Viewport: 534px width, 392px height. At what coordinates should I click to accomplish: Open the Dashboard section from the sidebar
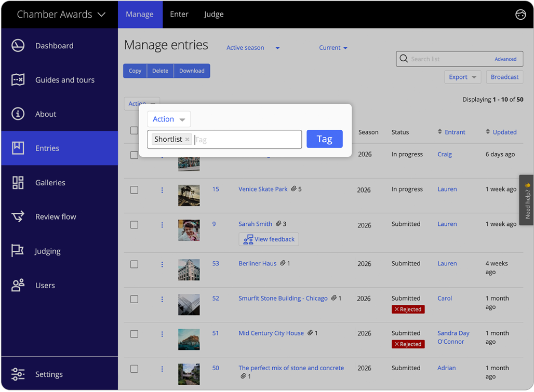coord(18,46)
